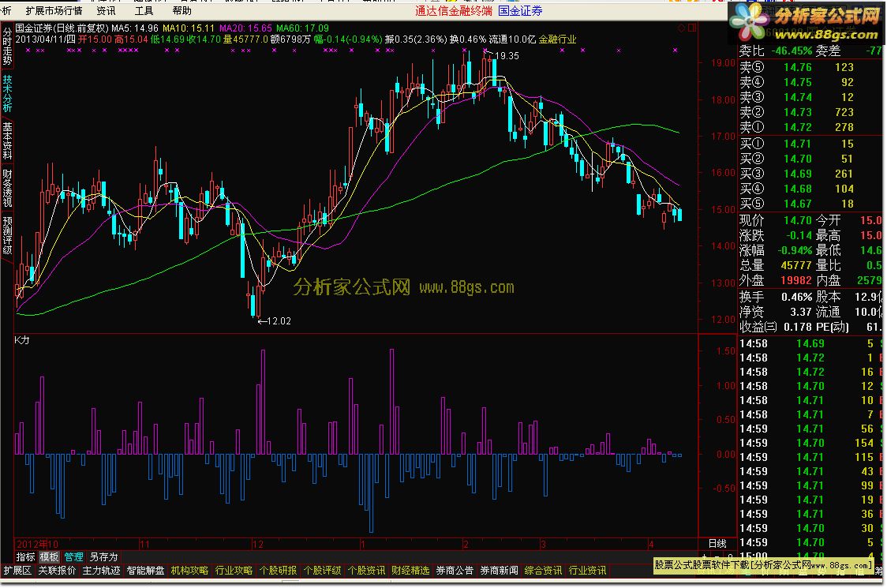887x588 pixels.
Task: Click the MA5: 14.96 label
Action: (x=135, y=28)
